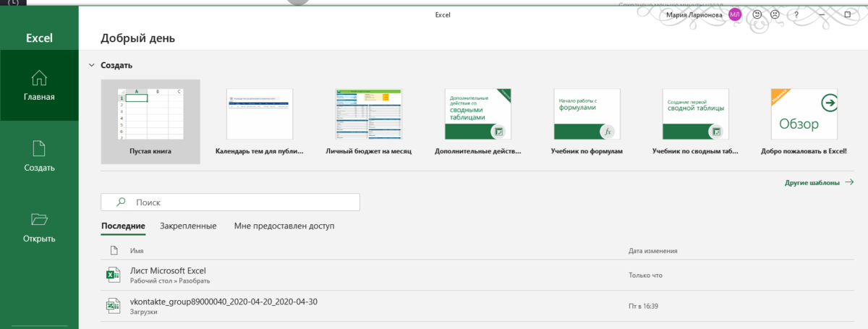Click the Поиск search field
Viewport: 868px width, 329px height.
click(230, 202)
